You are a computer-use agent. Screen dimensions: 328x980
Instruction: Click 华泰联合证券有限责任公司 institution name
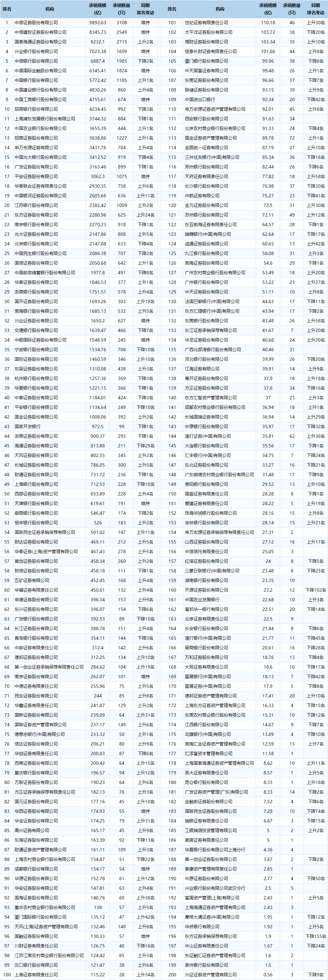(41, 186)
